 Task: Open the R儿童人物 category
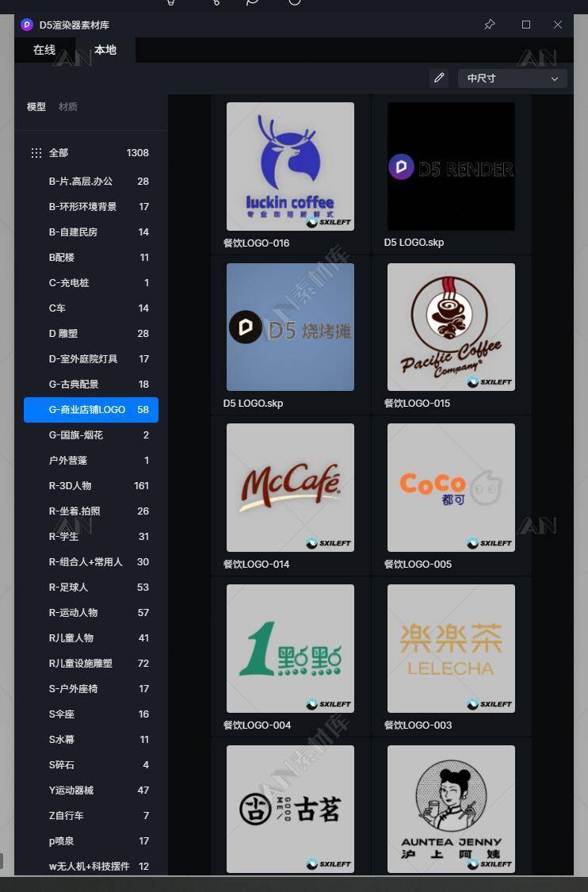pos(91,638)
